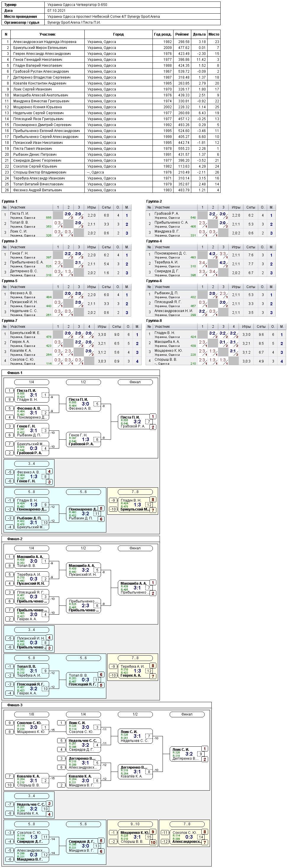Click the tournament name Украина Одесса Четвергатор 0-650
The height and width of the screenshot is (868, 289).
point(77,5)
